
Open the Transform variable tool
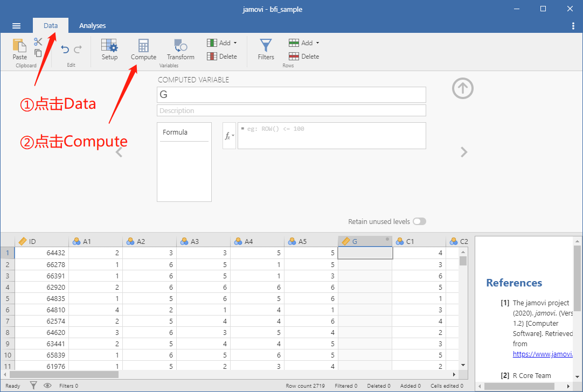point(181,50)
